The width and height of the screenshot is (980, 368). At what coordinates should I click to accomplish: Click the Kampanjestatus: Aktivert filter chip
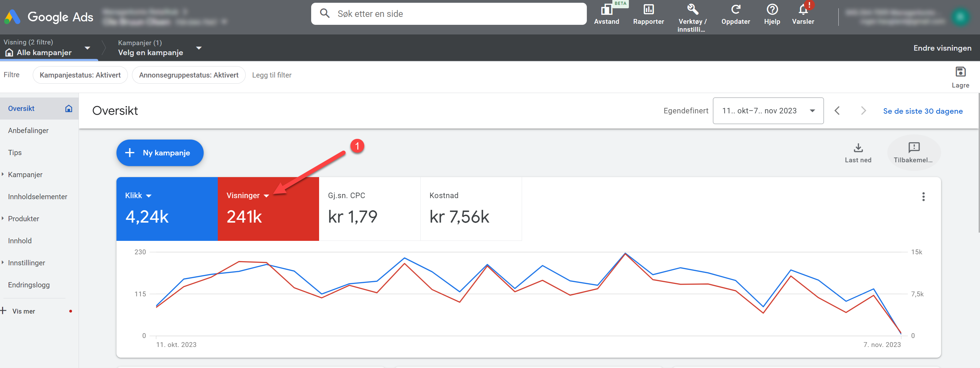click(80, 75)
